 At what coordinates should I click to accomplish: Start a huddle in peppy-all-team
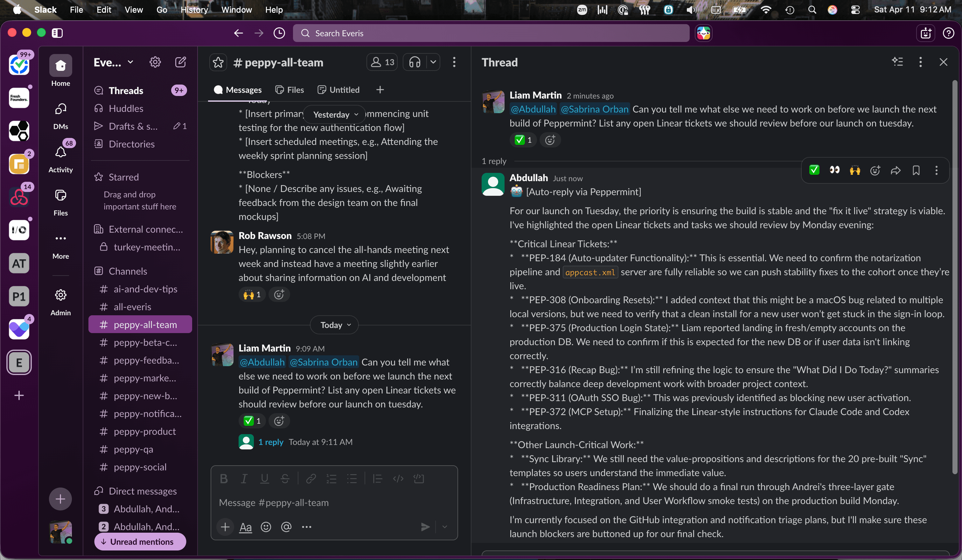click(x=415, y=62)
